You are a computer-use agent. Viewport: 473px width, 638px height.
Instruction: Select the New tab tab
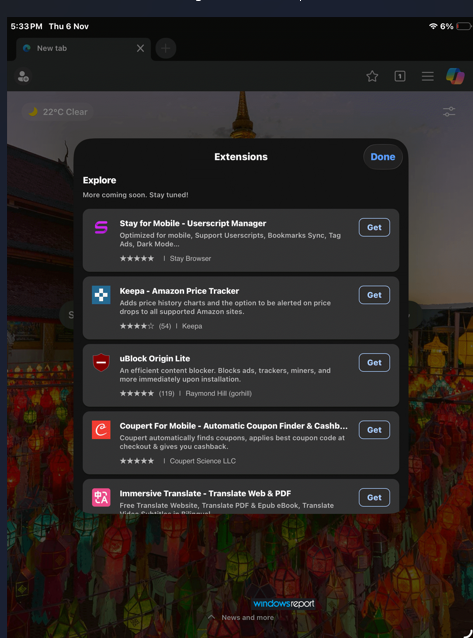83,48
